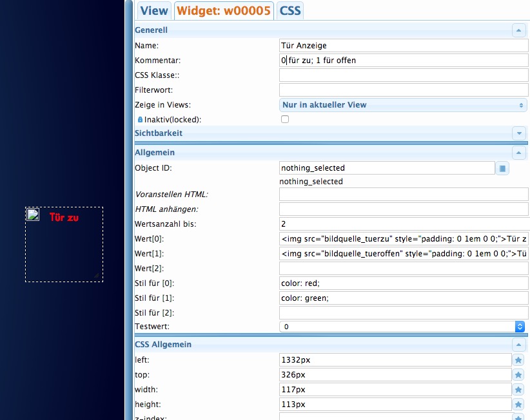Click the star icon next to width field
This screenshot has height=420, width=530.
pos(518,390)
